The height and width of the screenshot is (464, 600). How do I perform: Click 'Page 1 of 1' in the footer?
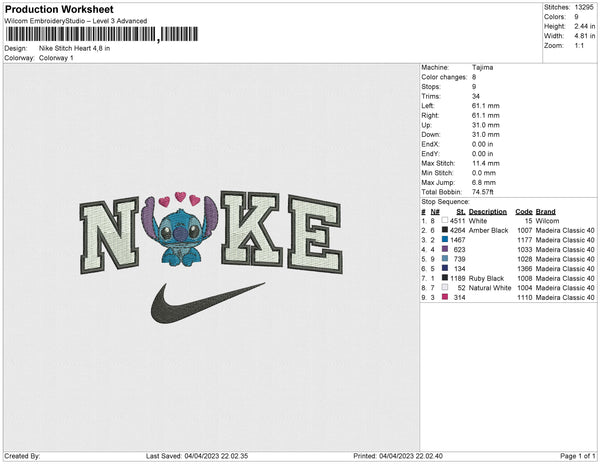pyautogui.click(x=577, y=456)
